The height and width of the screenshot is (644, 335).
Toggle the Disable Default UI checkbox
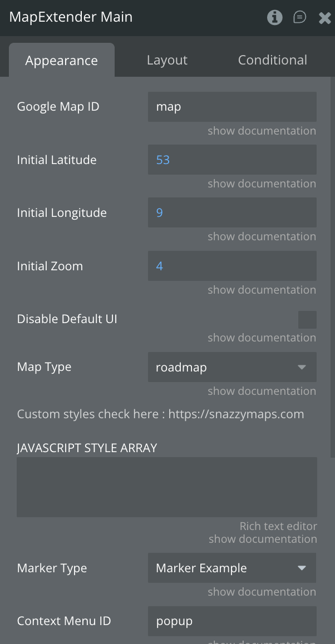[307, 320]
